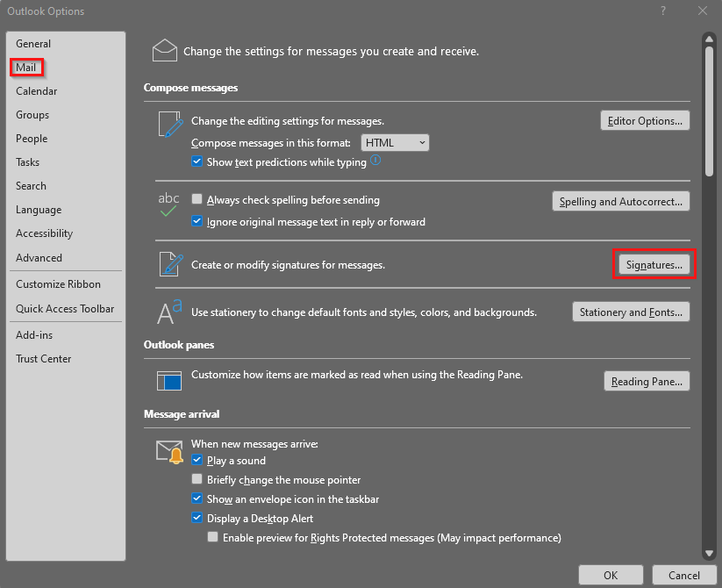The height and width of the screenshot is (588, 722).
Task: Click the envelope icon beside the page heading
Action: pyautogui.click(x=164, y=50)
